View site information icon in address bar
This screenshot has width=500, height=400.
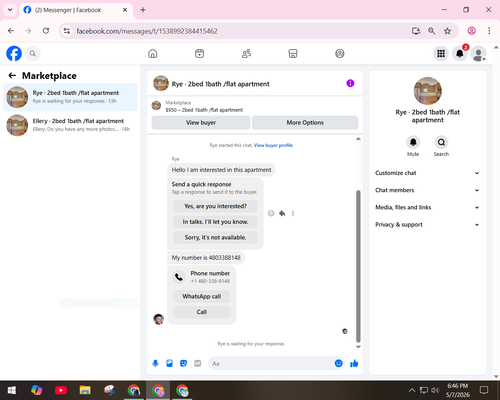click(x=67, y=31)
